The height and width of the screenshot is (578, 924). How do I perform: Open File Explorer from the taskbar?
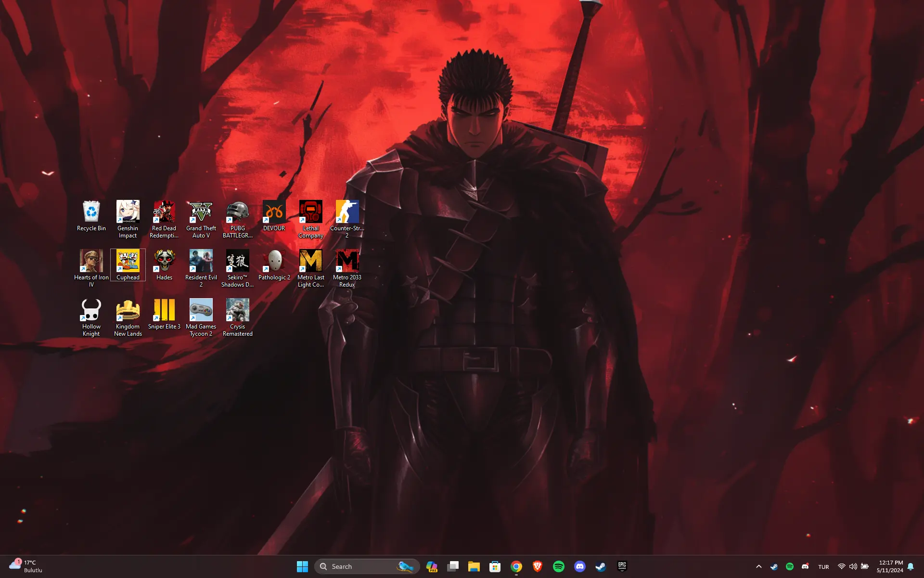coord(474,566)
